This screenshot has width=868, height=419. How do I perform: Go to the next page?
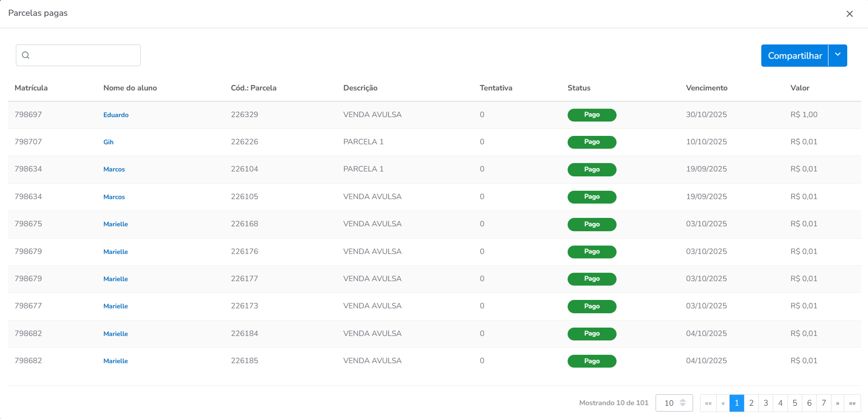point(837,403)
